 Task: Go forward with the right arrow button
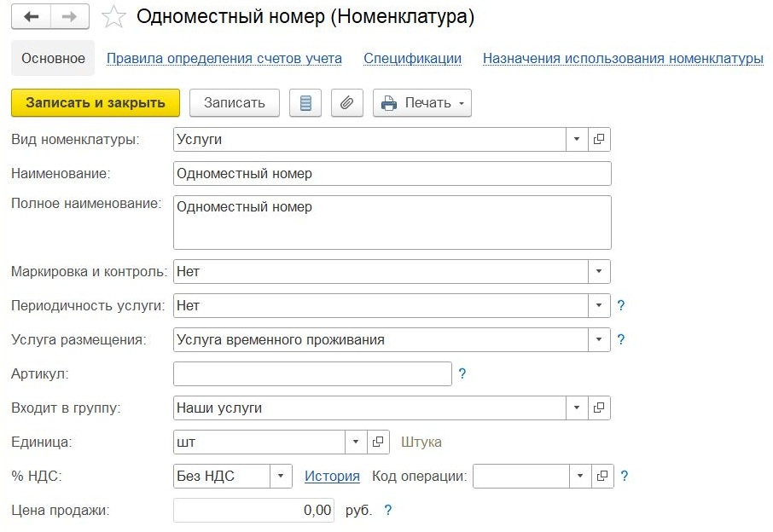tap(69, 17)
